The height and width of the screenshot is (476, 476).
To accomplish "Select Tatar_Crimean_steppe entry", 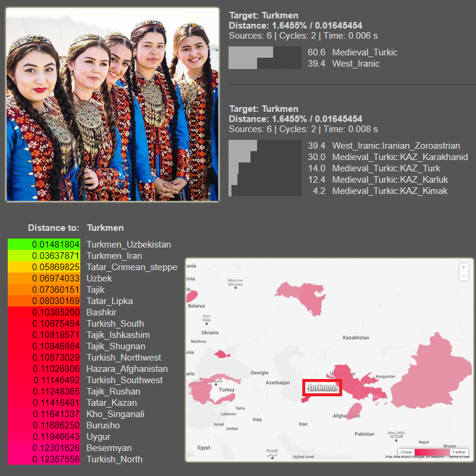I will tap(131, 267).
